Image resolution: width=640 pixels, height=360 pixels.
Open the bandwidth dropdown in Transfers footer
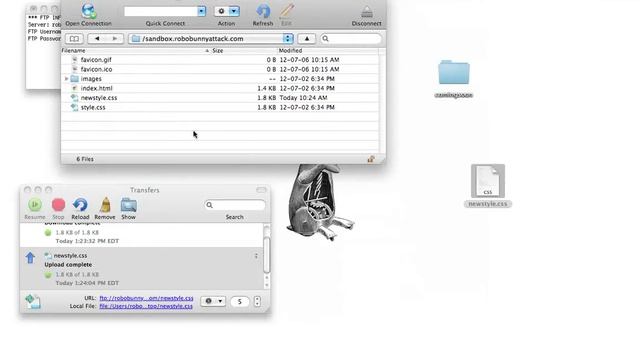(213, 301)
